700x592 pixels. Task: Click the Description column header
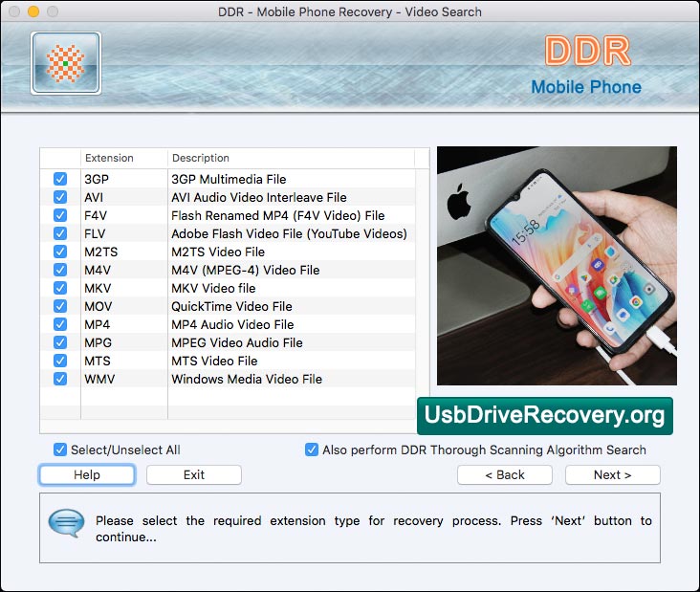pos(291,158)
